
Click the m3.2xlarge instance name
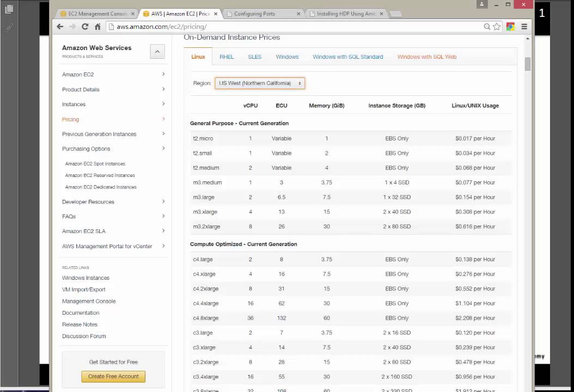click(x=206, y=226)
